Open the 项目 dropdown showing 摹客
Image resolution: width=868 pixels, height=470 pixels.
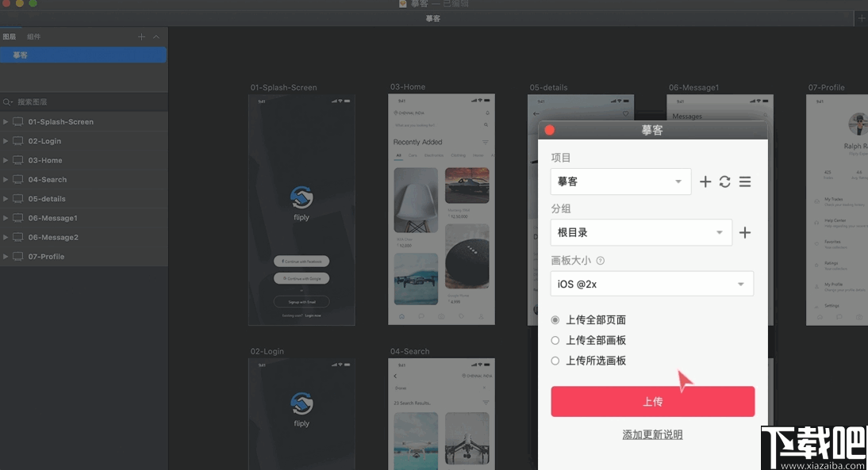pos(620,182)
